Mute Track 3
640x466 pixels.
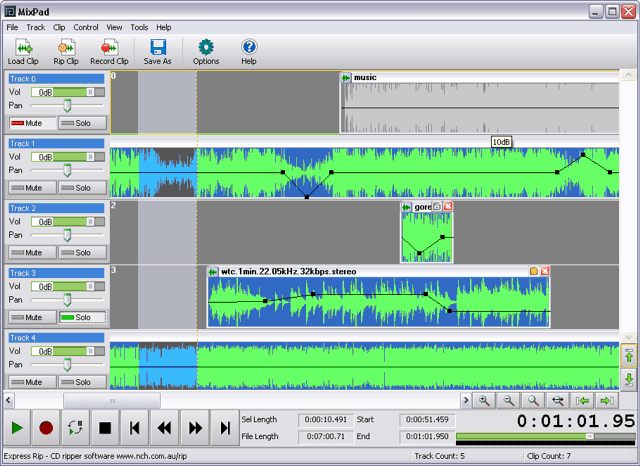pyautogui.click(x=32, y=317)
